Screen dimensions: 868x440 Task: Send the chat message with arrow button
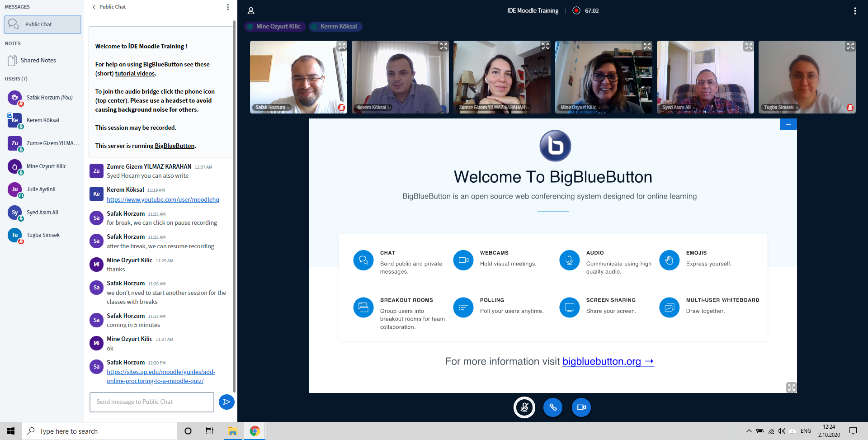click(x=226, y=402)
